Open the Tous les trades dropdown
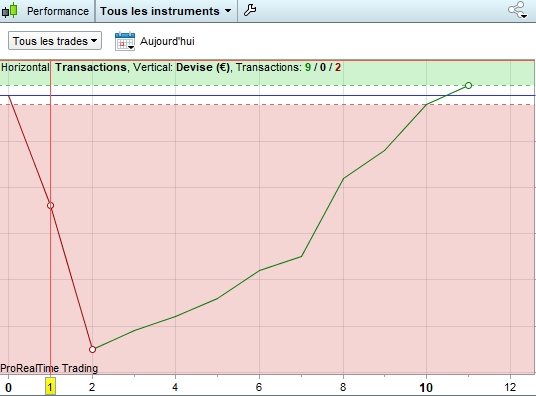Screen dimensions: 536x396 pos(55,41)
